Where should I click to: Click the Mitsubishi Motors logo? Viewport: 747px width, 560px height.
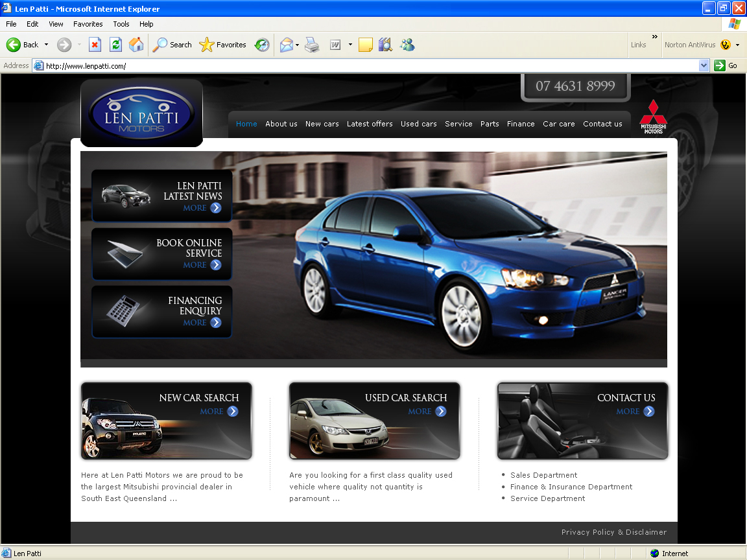(x=653, y=117)
